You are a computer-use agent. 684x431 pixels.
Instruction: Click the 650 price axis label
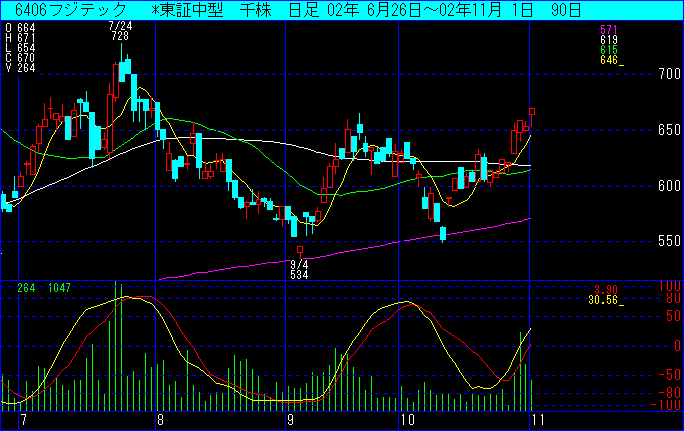(670, 130)
